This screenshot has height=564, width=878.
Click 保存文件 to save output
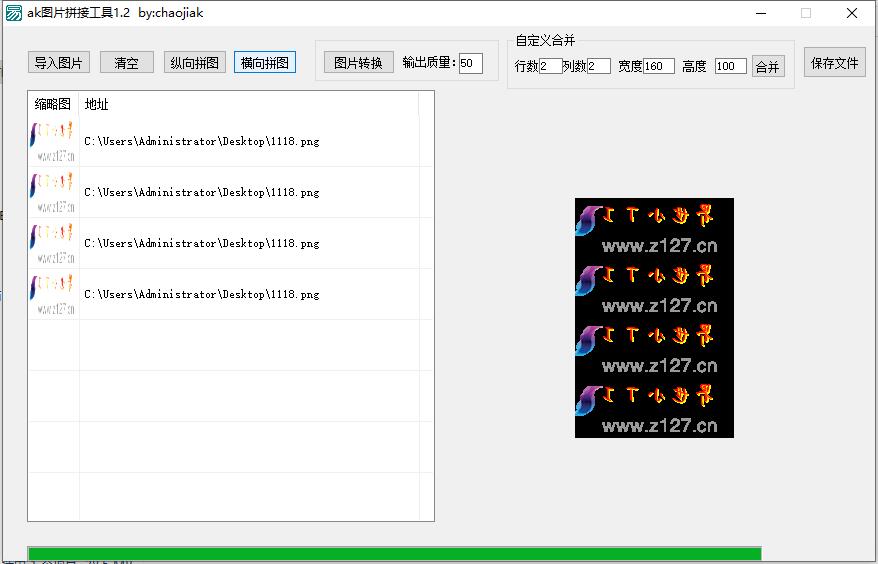(x=835, y=62)
